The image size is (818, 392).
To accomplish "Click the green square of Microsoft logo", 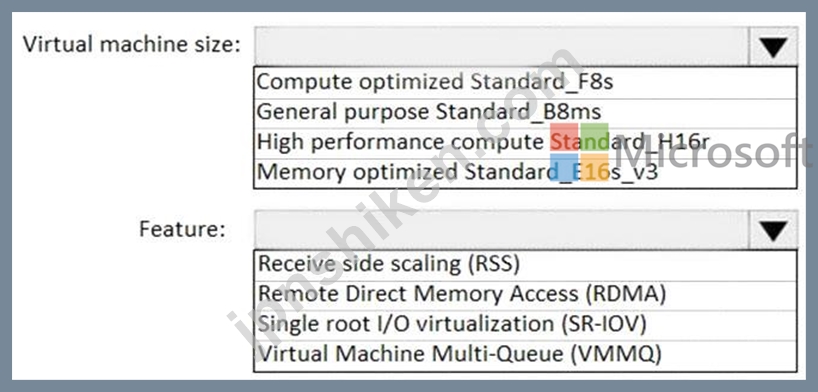I will tap(595, 137).
